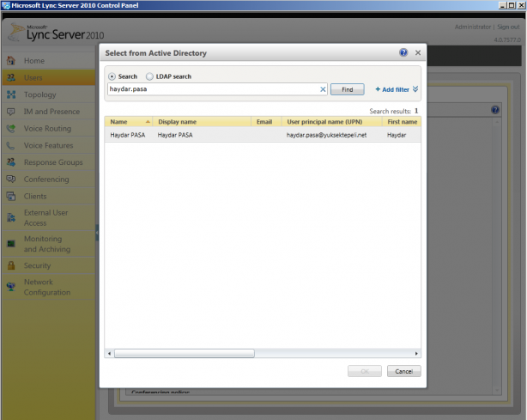This screenshot has width=527, height=420.
Task: Click the IM and Presence chat icon
Action: 11,112
